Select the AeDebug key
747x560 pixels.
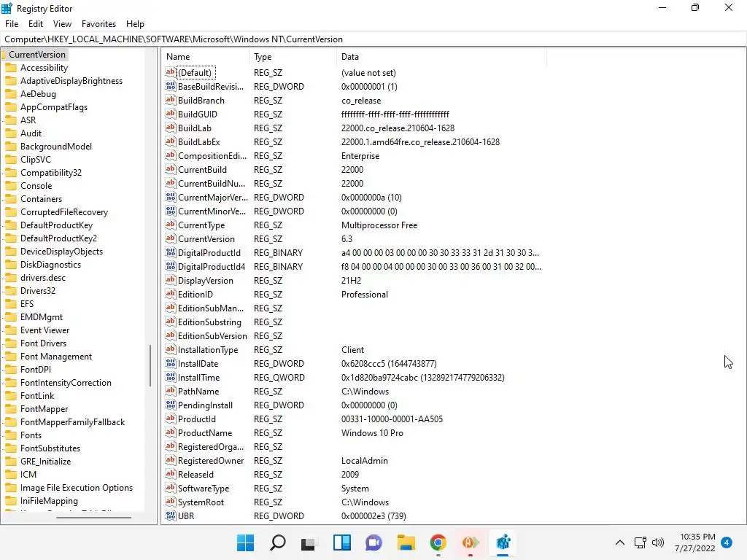pos(38,94)
